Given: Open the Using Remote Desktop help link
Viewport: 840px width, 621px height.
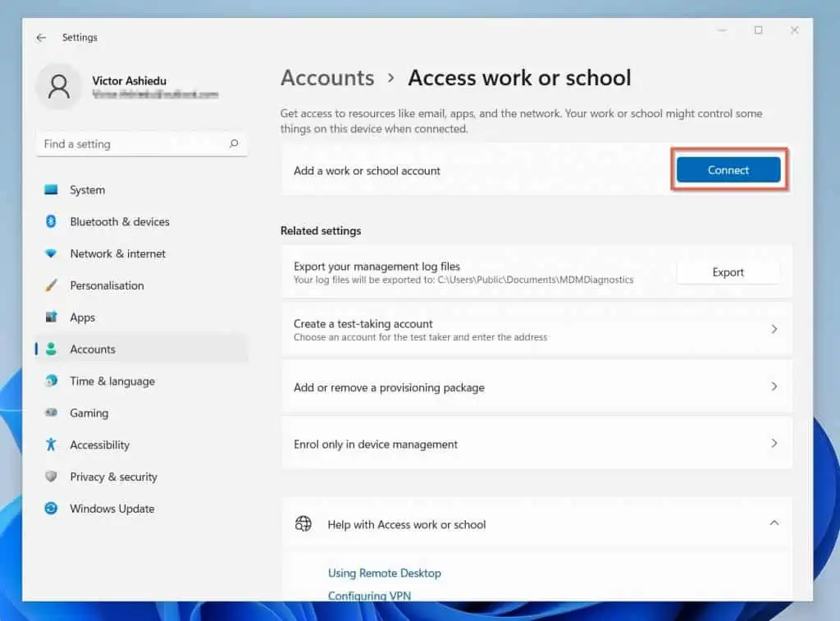Looking at the screenshot, I should 384,573.
